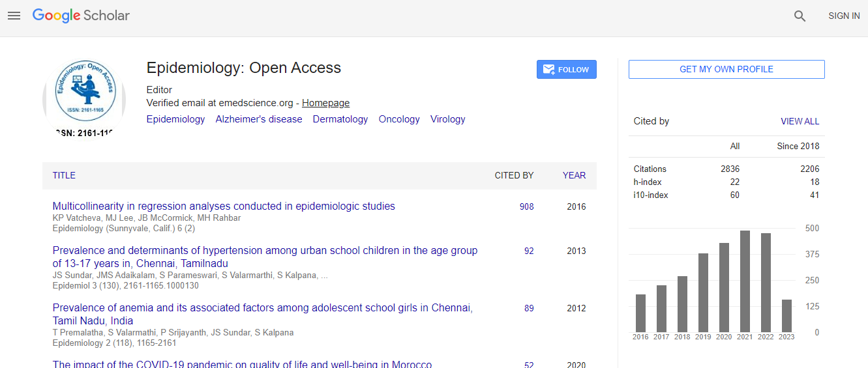The width and height of the screenshot is (868, 368).
Task: Select the Epidemiology interest tag
Action: point(175,119)
